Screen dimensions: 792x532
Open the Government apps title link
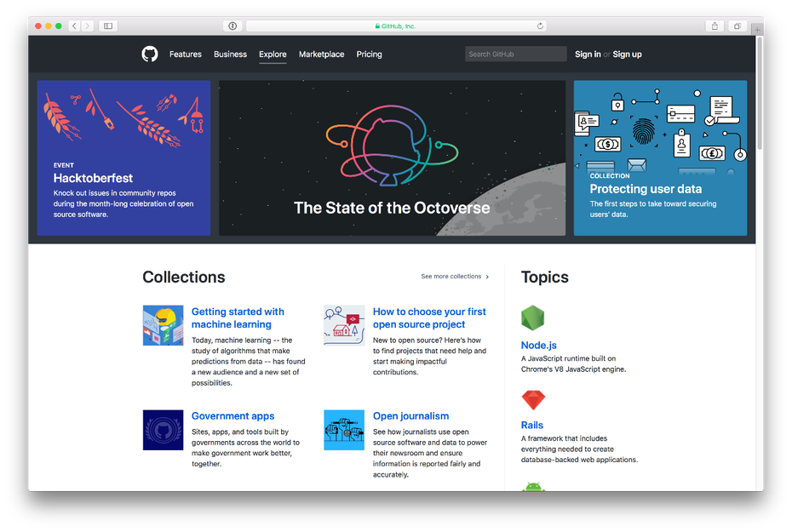pyautogui.click(x=232, y=416)
